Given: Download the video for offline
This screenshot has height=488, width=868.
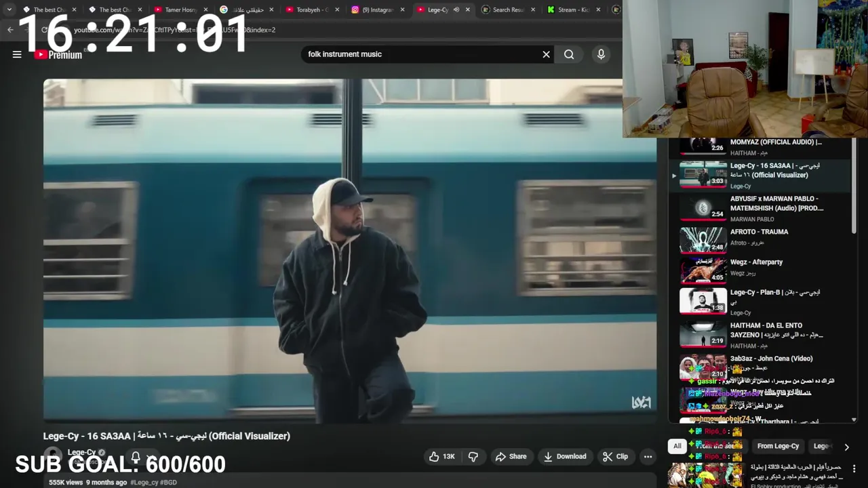Looking at the screenshot, I should pos(564,457).
